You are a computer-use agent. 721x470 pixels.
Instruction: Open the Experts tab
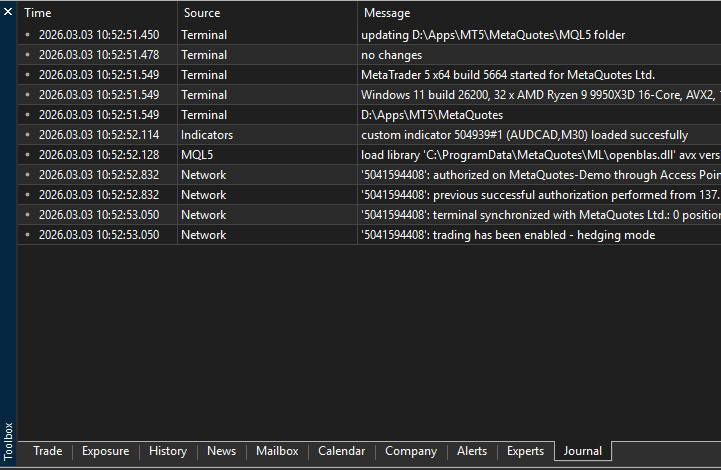(x=525, y=451)
